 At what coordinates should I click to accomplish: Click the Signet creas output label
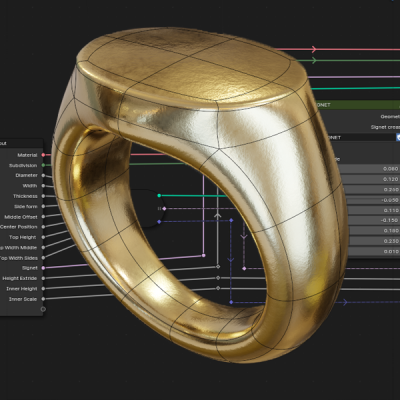pos(385,127)
